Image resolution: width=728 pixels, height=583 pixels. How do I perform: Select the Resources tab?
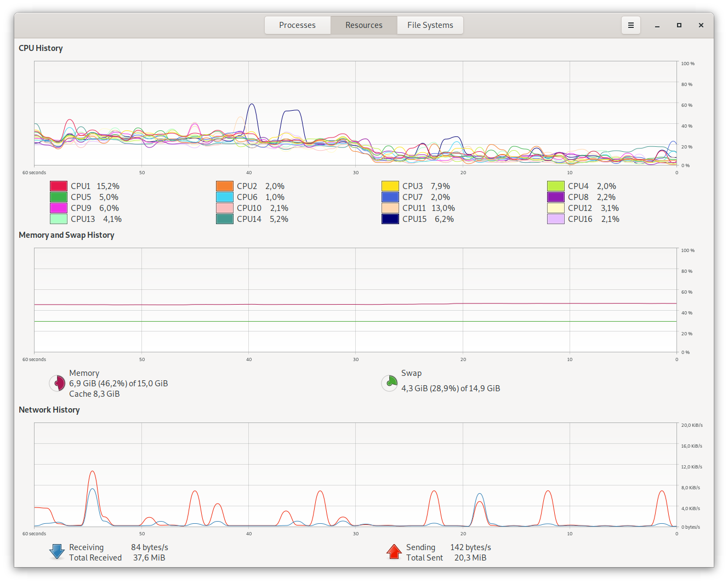(364, 25)
